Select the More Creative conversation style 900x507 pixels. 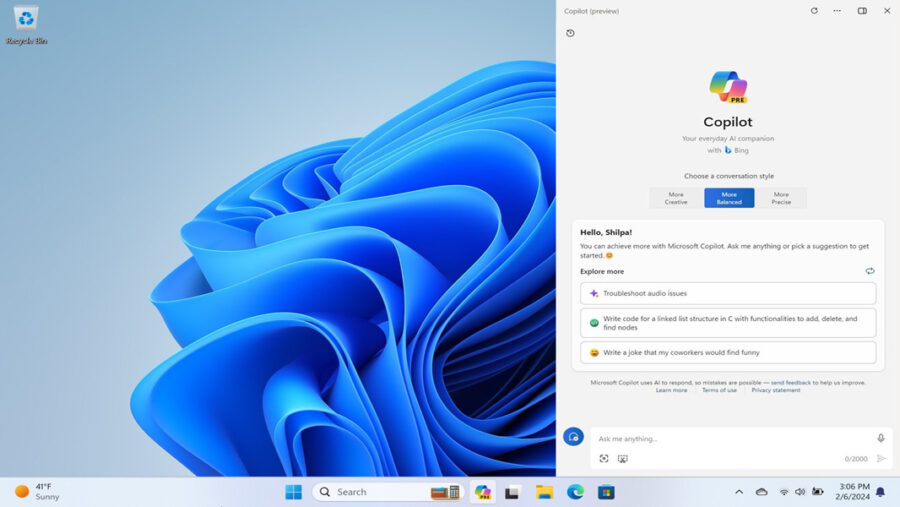pyautogui.click(x=676, y=198)
